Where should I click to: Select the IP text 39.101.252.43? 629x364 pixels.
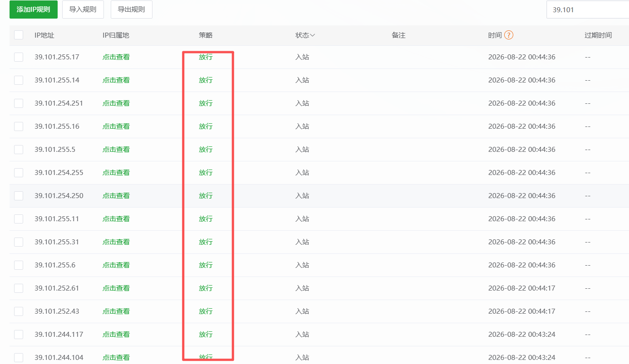click(x=57, y=311)
